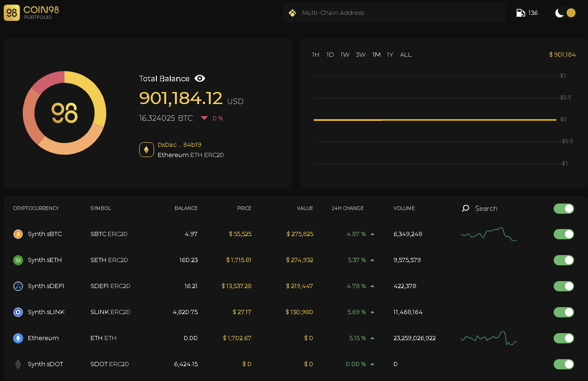The image size is (588, 381).
Task: Click the Synth sDOT coin icon
Action: click(18, 364)
